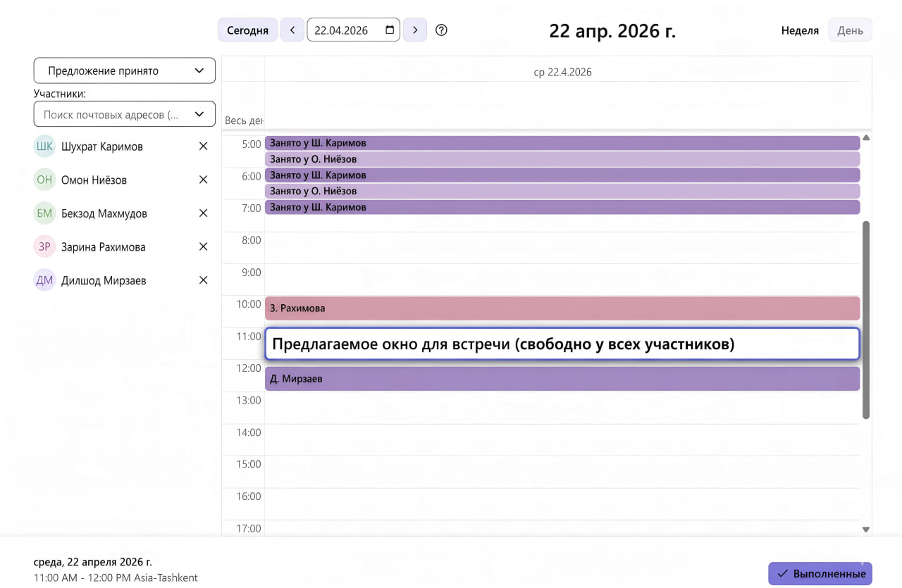902x588 pixels.
Task: Select participant name Зарина Рахимова
Action: [104, 246]
